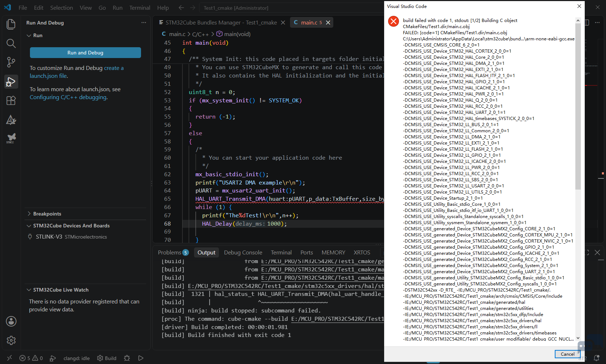Open the Extensions view
The height and width of the screenshot is (364, 606).
coord(11,101)
